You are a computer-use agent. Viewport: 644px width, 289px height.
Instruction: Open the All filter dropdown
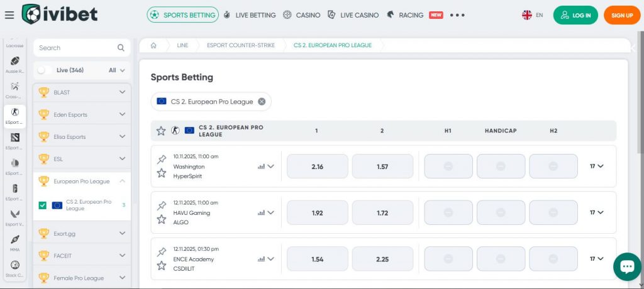tap(117, 70)
